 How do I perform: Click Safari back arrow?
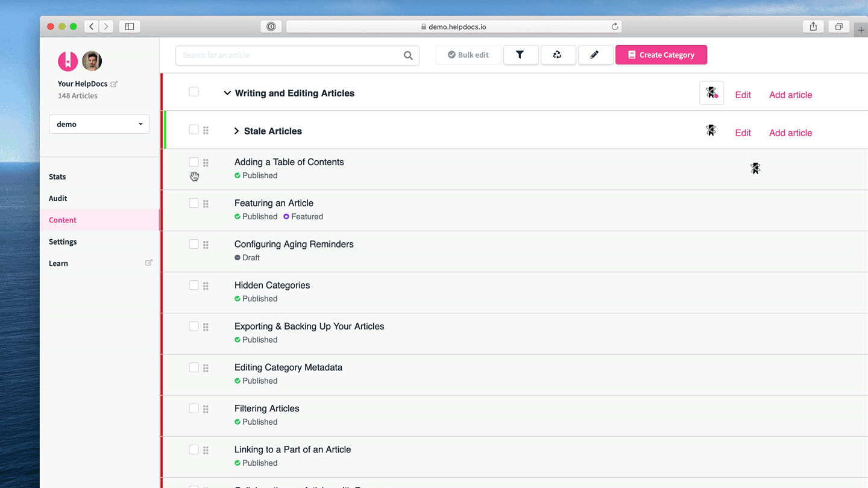click(92, 27)
